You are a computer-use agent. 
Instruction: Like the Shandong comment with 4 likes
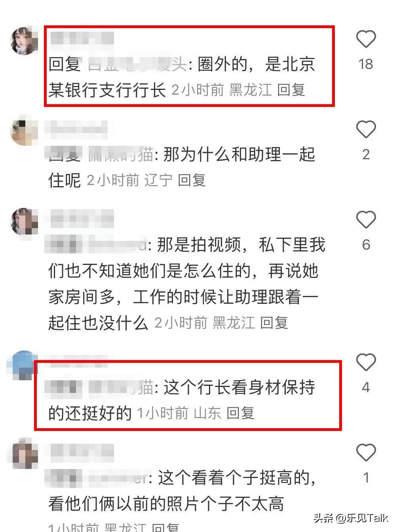click(x=366, y=362)
